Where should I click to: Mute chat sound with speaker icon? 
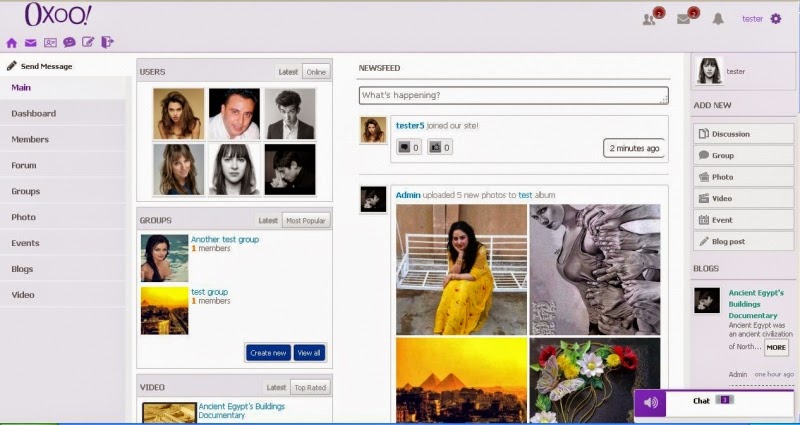(651, 402)
